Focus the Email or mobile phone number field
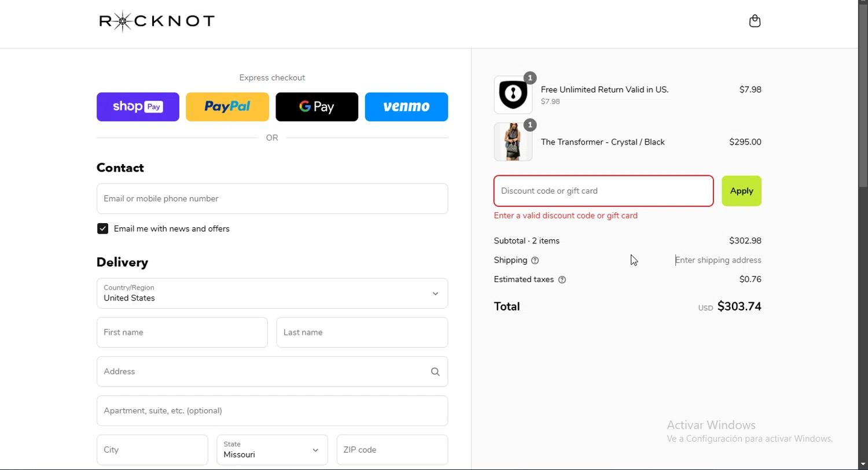 [272, 199]
